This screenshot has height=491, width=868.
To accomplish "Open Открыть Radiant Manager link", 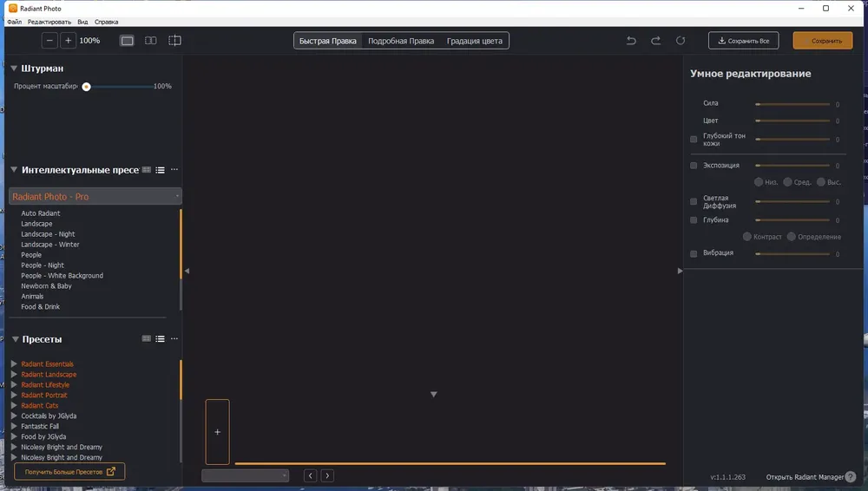I will pyautogui.click(x=805, y=476).
